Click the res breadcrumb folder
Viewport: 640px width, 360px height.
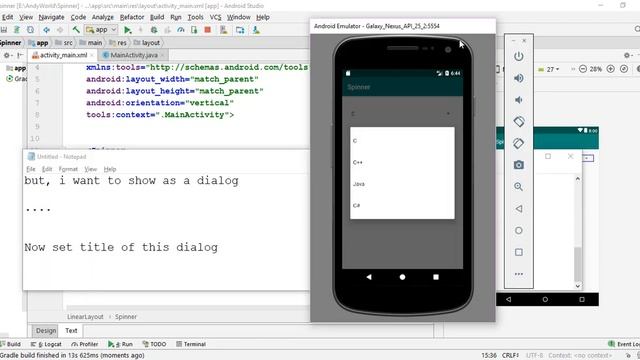[x=118, y=42]
